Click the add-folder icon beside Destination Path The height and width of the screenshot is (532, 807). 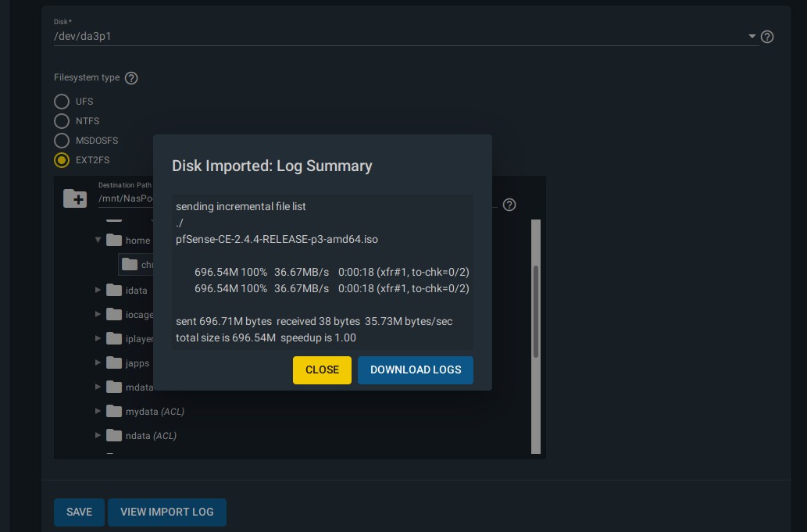tap(75, 198)
